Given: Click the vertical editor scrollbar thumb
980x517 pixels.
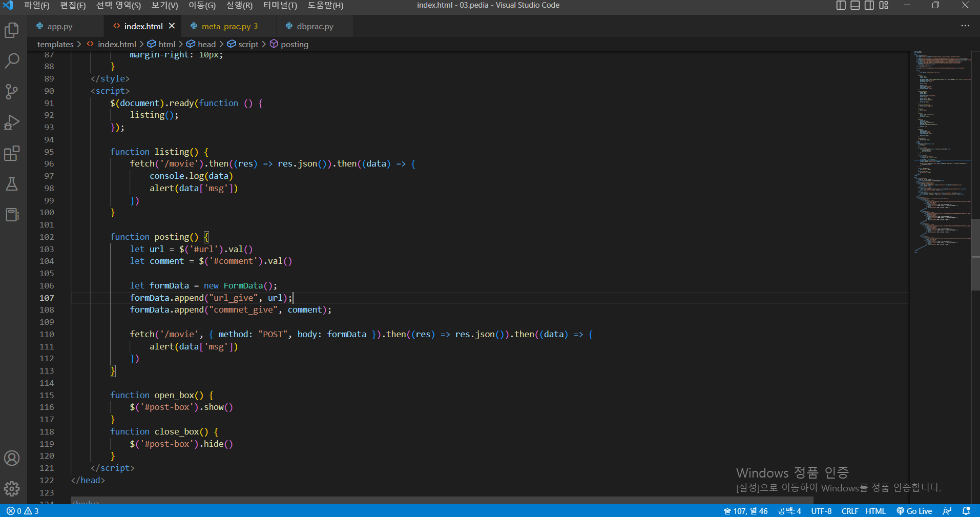Looking at the screenshot, I should click(976, 255).
